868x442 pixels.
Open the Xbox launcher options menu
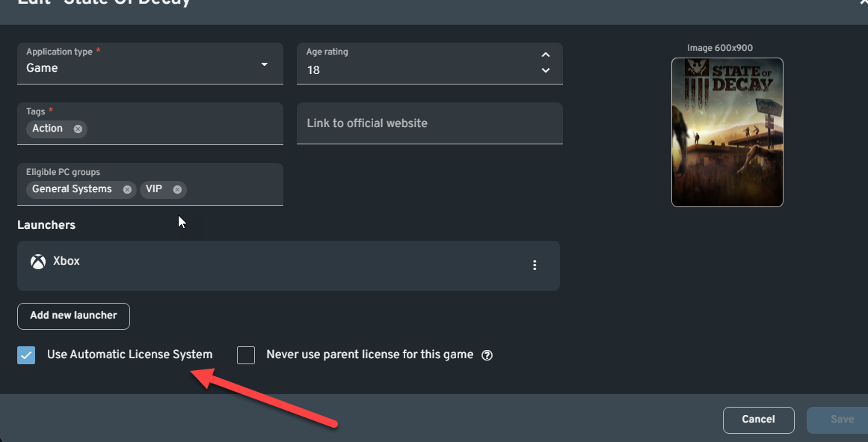[x=535, y=265]
